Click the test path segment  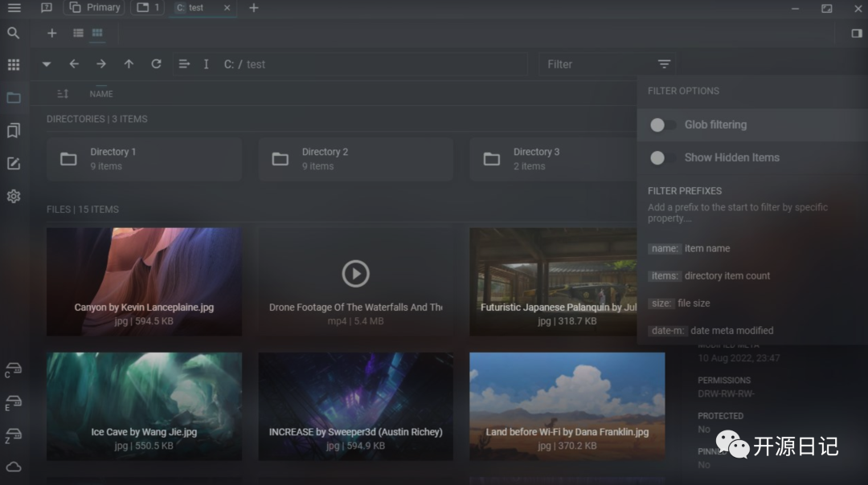point(256,64)
